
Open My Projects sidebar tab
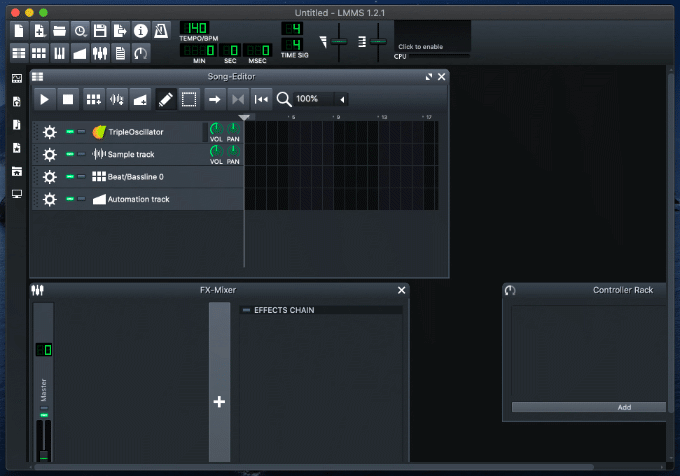17,101
